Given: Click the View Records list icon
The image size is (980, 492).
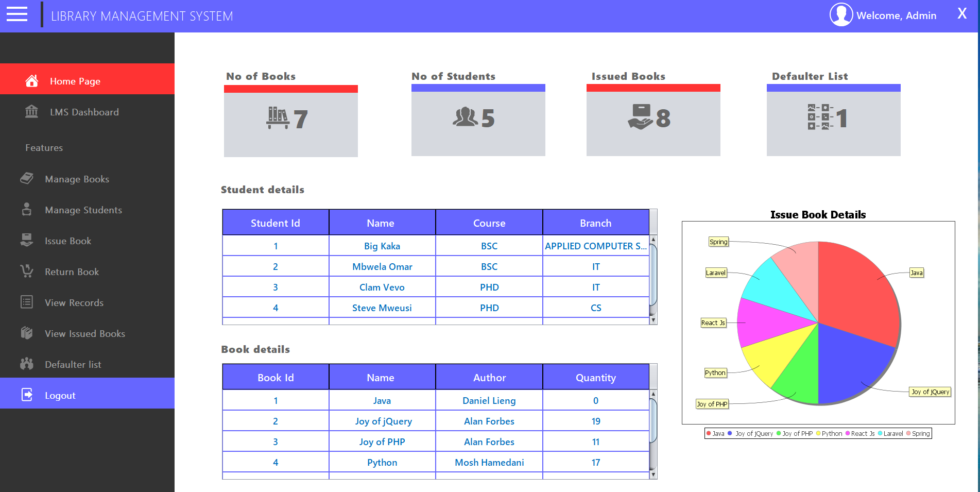Looking at the screenshot, I should 27,302.
